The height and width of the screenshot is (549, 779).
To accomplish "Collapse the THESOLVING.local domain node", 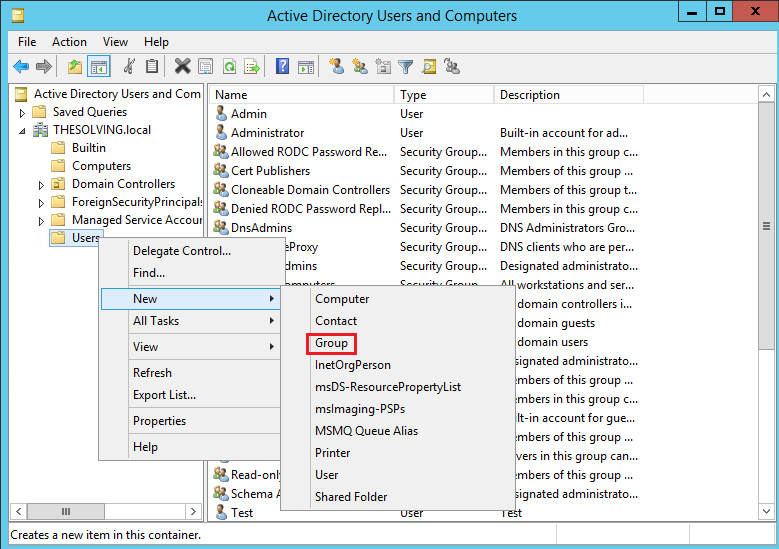I will click(x=23, y=131).
